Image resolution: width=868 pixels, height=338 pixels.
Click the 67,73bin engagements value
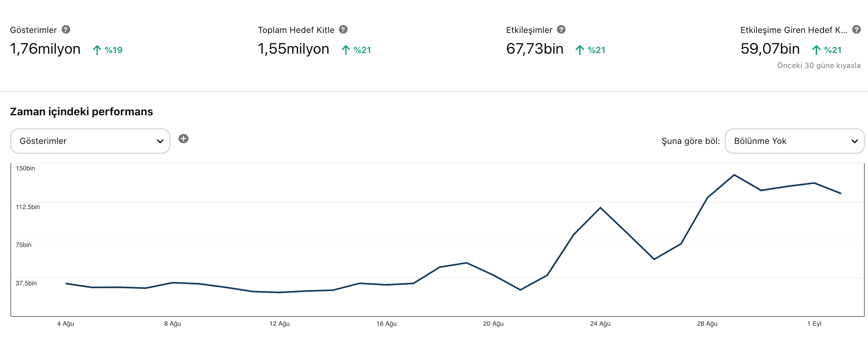pyautogui.click(x=535, y=49)
